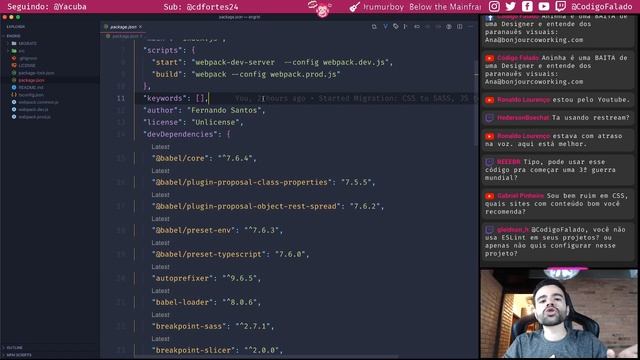
Task: Open webpack.common.js in the explorer
Action: [38, 102]
